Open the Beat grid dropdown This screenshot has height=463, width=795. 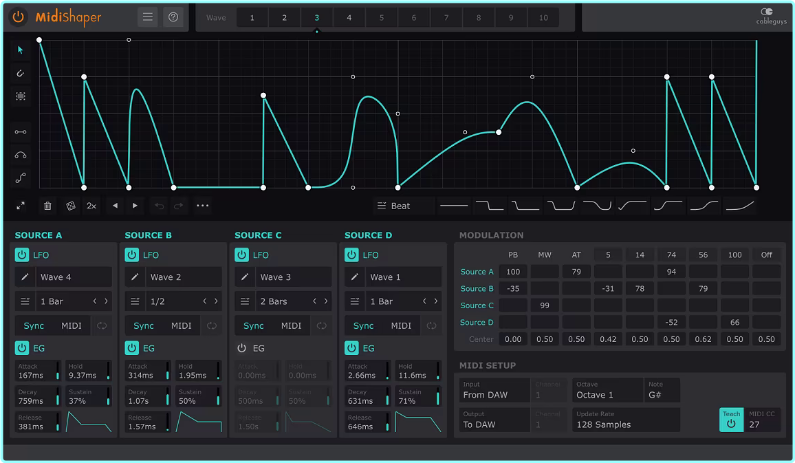point(403,206)
